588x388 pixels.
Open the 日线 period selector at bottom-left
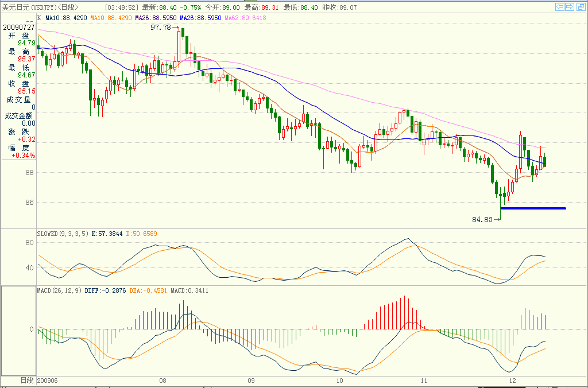(27, 381)
